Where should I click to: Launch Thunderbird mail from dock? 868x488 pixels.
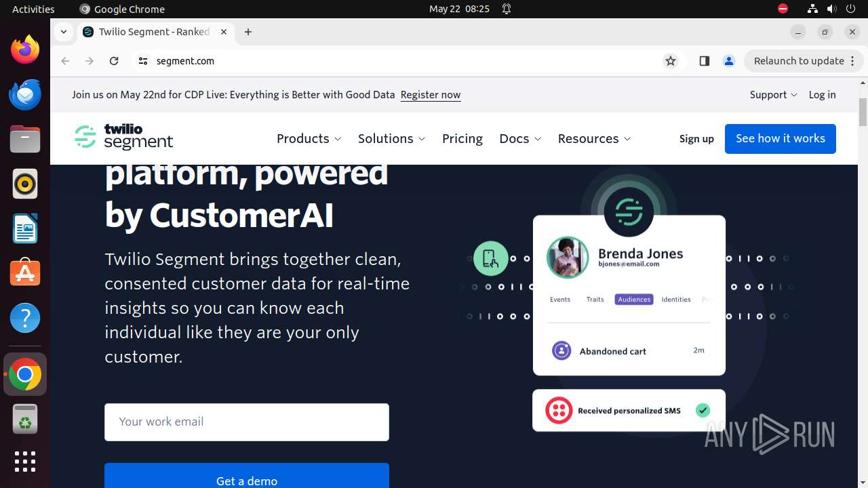25,94
